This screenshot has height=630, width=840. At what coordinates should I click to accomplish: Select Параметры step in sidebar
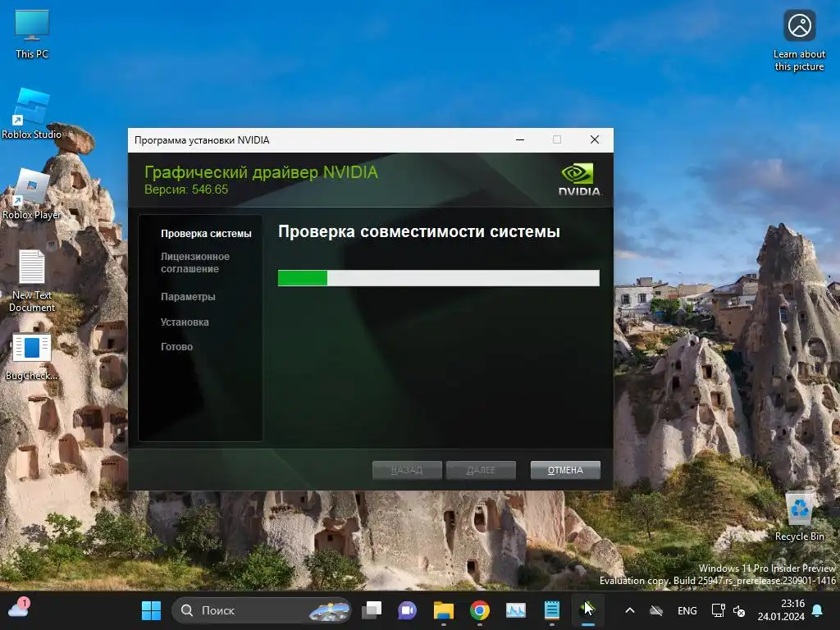pyautogui.click(x=188, y=296)
